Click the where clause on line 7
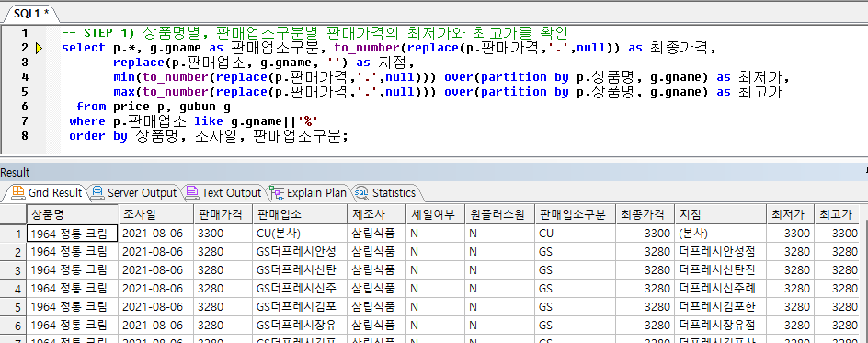The image size is (868, 343). tap(194, 121)
